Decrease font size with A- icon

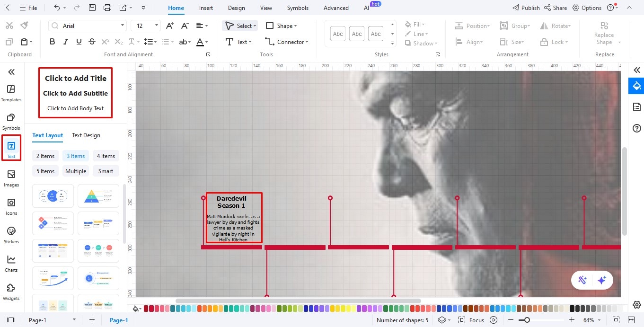pyautogui.click(x=185, y=26)
